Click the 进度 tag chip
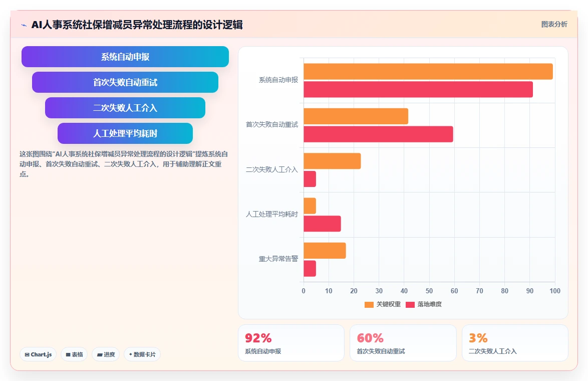Viewport: 588px width, 381px height. point(106,354)
